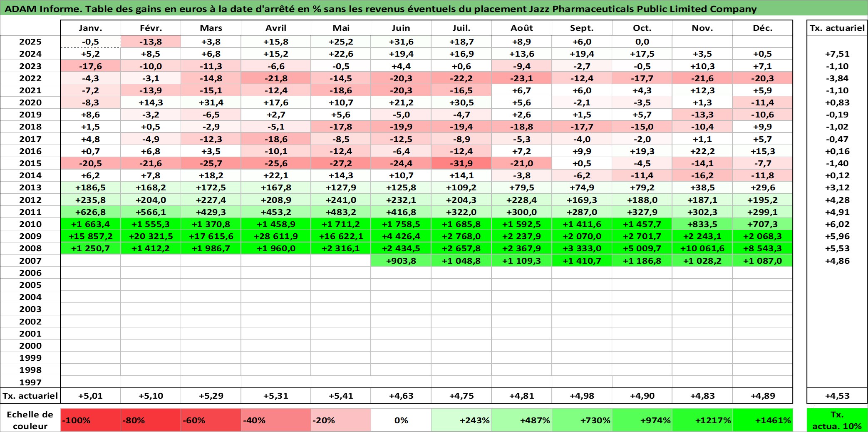The image size is (868, 432).
Task: Select the +7,51 actuarial rate value
Action: tap(837, 54)
